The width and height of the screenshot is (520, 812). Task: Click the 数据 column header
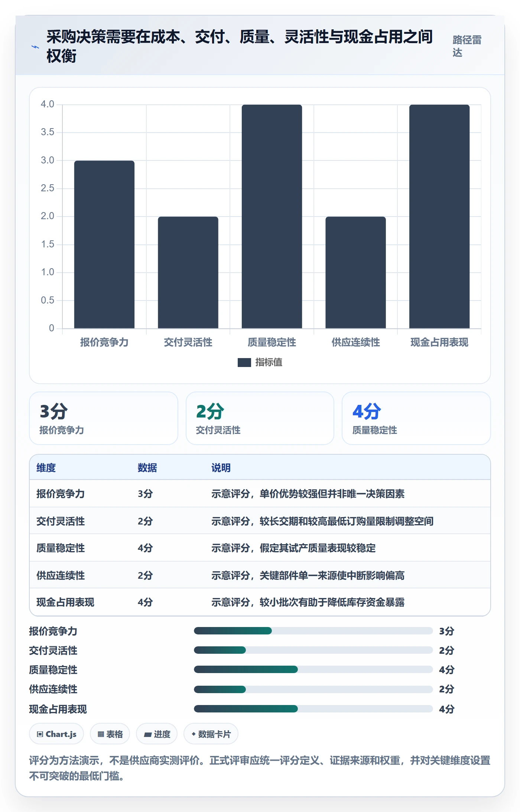pos(147,468)
